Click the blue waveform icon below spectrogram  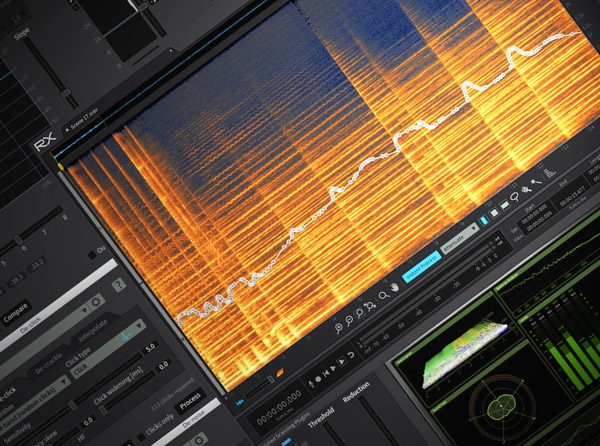240,402
